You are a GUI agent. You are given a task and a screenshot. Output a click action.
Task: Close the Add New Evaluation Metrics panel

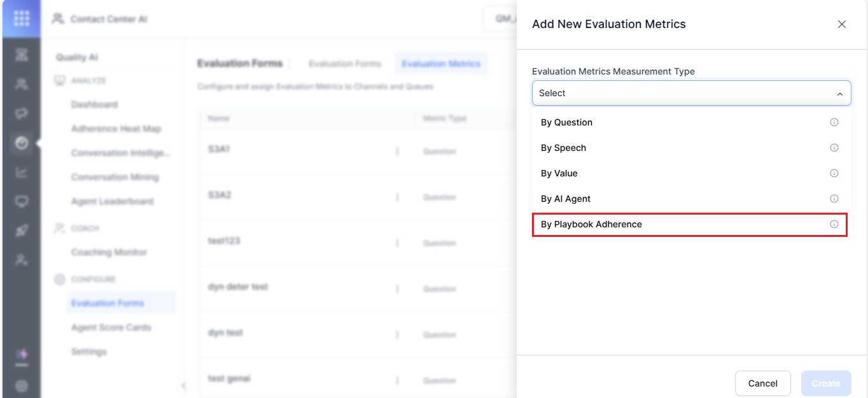click(x=841, y=24)
